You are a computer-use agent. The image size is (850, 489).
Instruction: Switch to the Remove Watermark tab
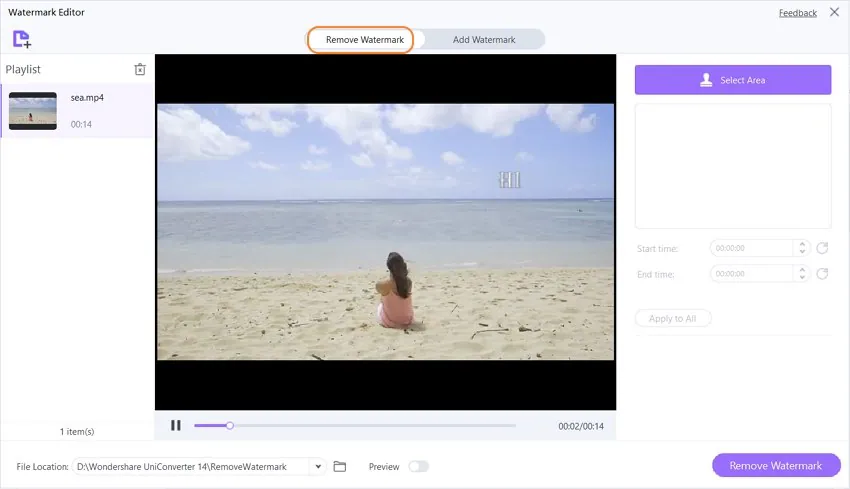(365, 40)
